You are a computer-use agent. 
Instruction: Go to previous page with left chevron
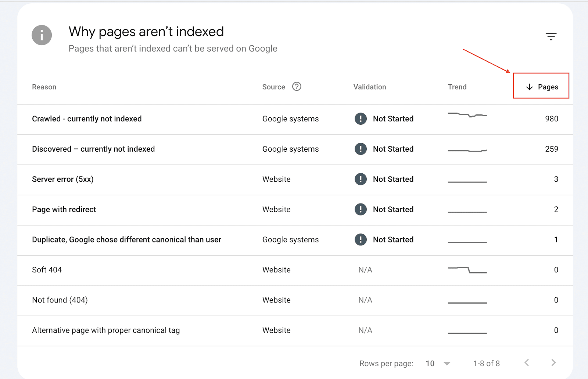click(527, 363)
